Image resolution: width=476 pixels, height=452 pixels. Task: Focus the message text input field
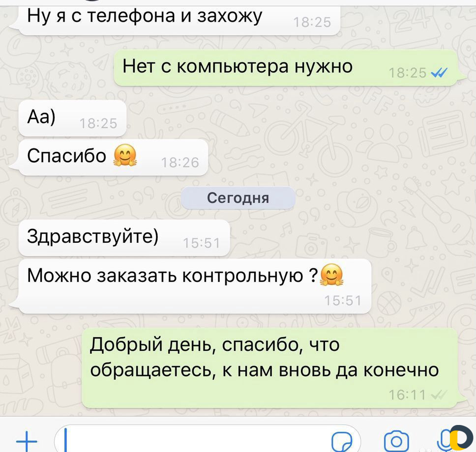(x=208, y=439)
